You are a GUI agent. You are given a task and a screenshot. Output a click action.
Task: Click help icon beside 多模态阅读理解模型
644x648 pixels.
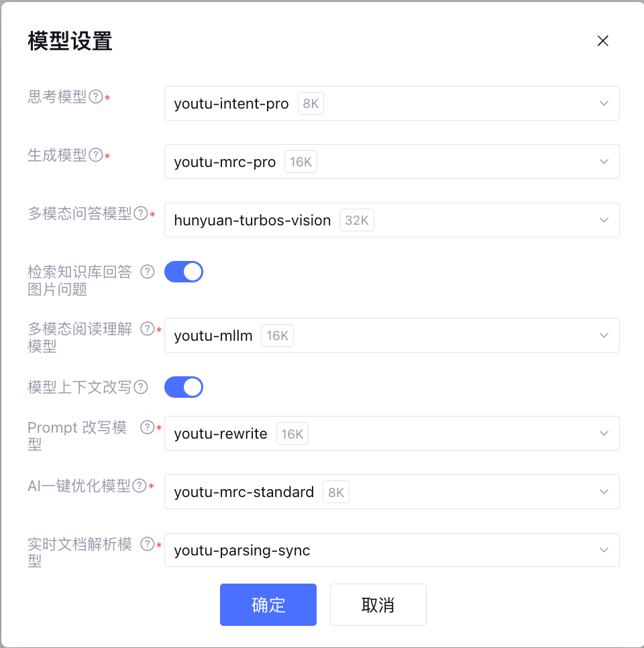[x=148, y=329]
